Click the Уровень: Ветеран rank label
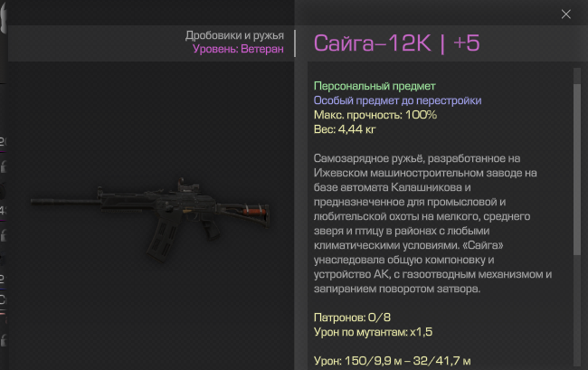Viewport: 588px width, 370px height. coord(238,49)
